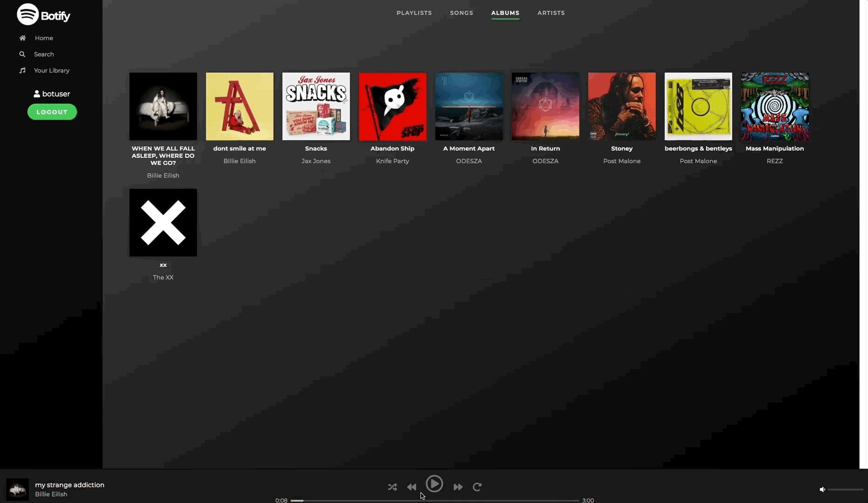This screenshot has height=503, width=868.
Task: Click artist 'ODESZA' under In Return
Action: 545,161
